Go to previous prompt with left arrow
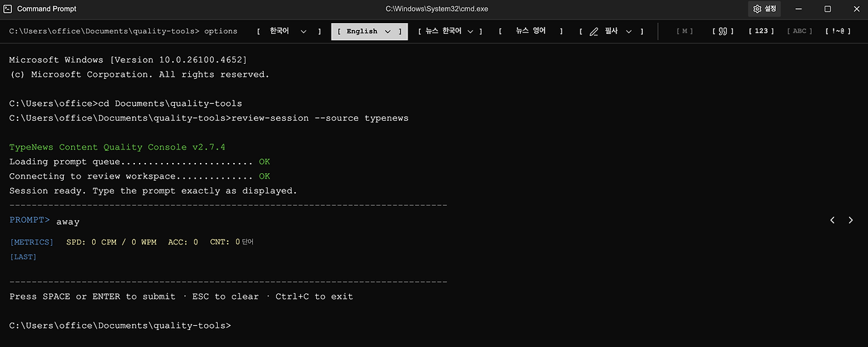The height and width of the screenshot is (347, 868). [x=832, y=220]
